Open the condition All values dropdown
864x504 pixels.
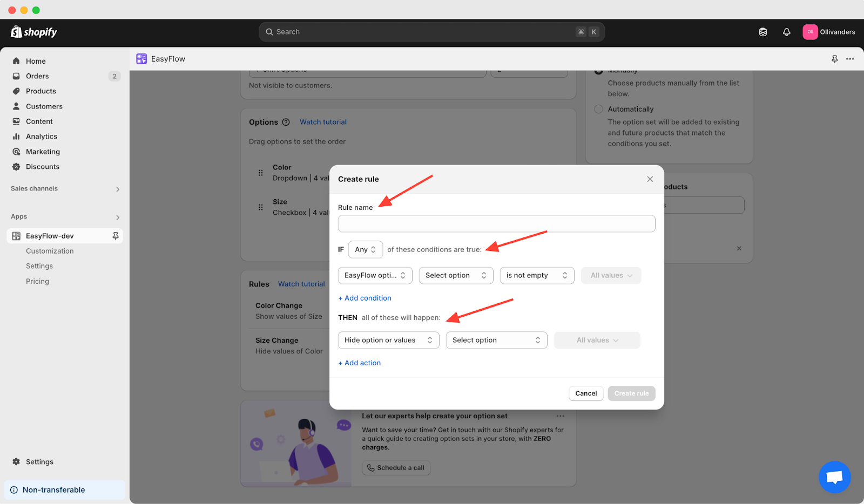(x=611, y=275)
